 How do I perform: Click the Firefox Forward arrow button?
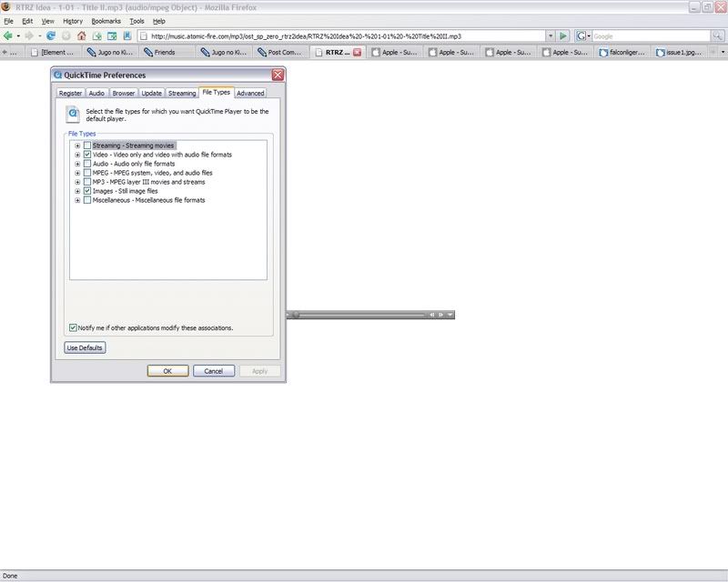(29, 35)
